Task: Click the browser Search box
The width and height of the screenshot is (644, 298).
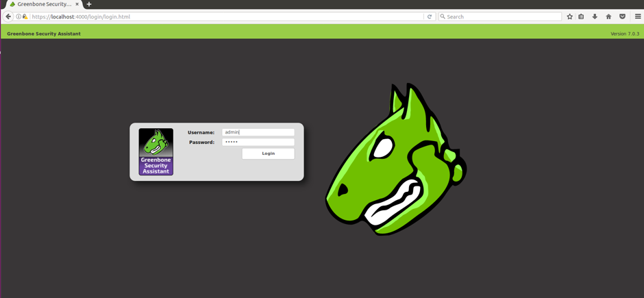Action: tap(500, 17)
